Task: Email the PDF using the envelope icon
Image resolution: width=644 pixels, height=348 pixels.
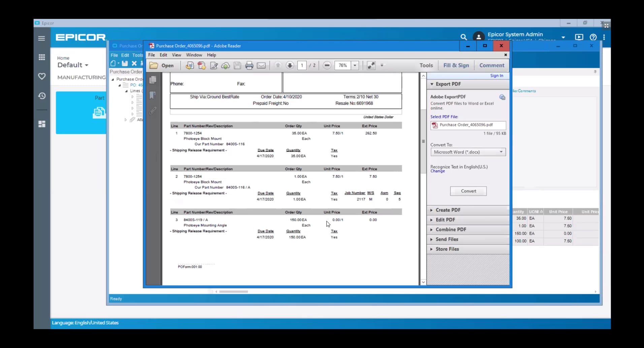Action: 262,65
